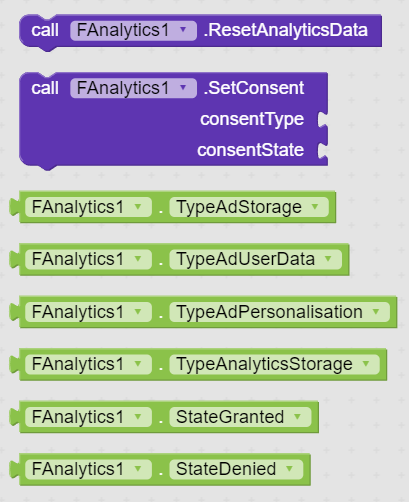
Task: Open FAnalytics1 dropdown in SetConsent block
Action: coord(133,88)
